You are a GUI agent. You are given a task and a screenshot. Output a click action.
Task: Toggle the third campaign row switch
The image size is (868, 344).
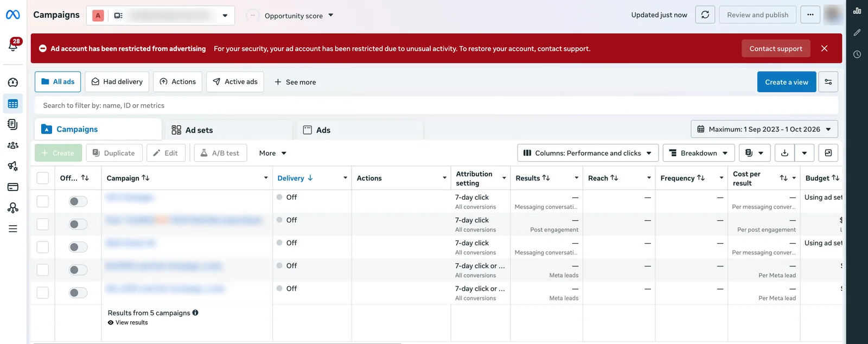(78, 247)
